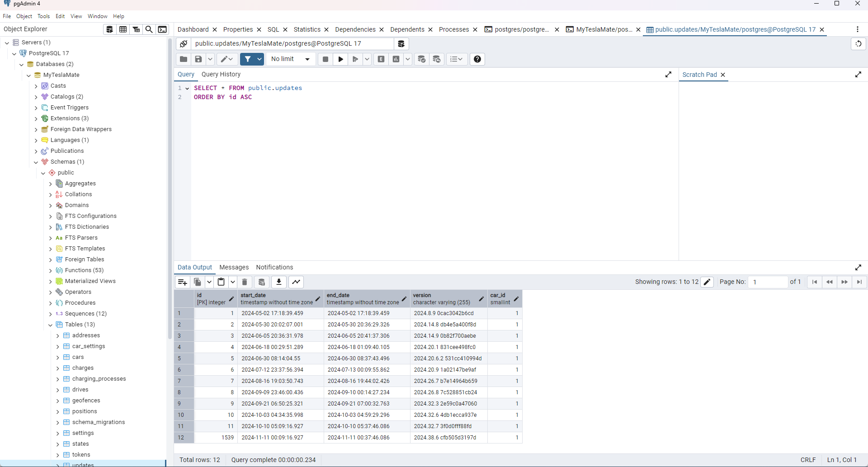
Task: Commit the transaction
Action: [421, 59]
